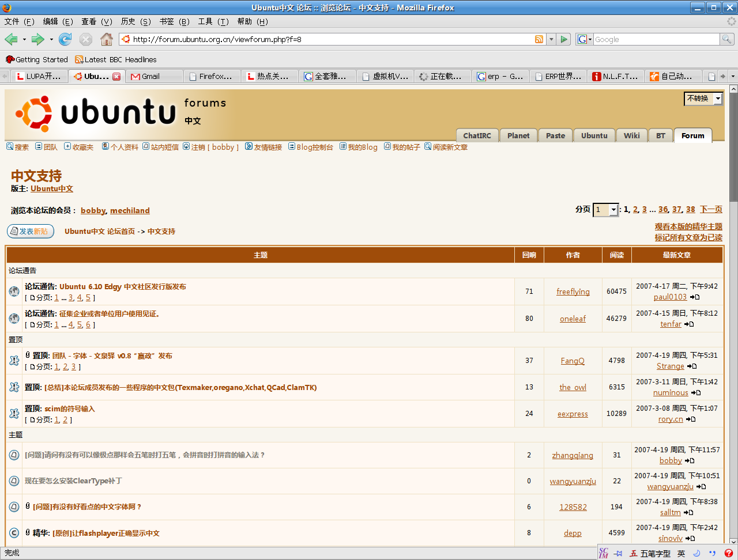Open 个人资料 profile
Screen dimensions: 738x560
point(120,147)
